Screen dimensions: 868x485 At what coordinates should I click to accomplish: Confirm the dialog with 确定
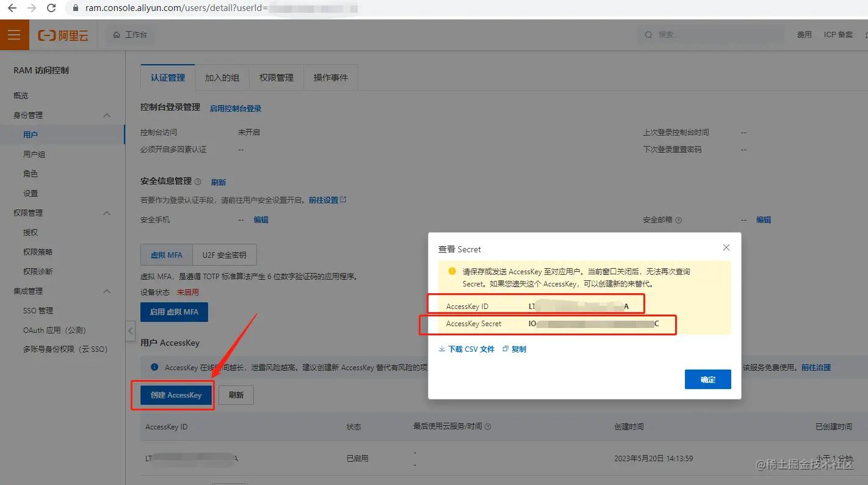coord(708,379)
